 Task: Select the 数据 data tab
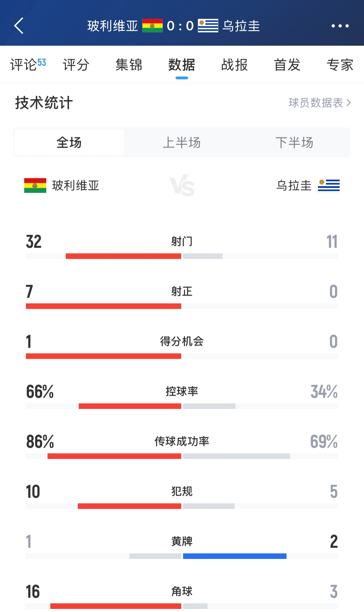coord(182,65)
